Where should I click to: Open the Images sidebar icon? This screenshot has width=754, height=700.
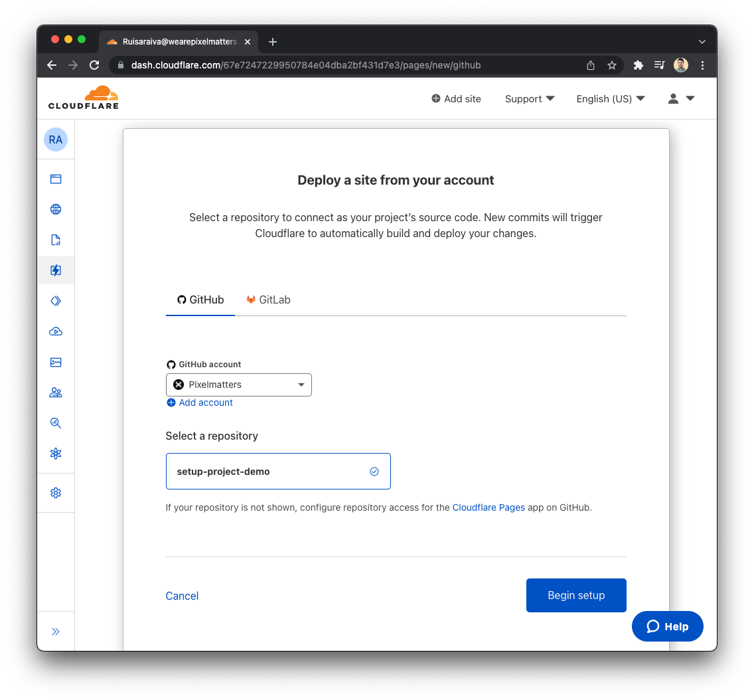pyautogui.click(x=56, y=362)
